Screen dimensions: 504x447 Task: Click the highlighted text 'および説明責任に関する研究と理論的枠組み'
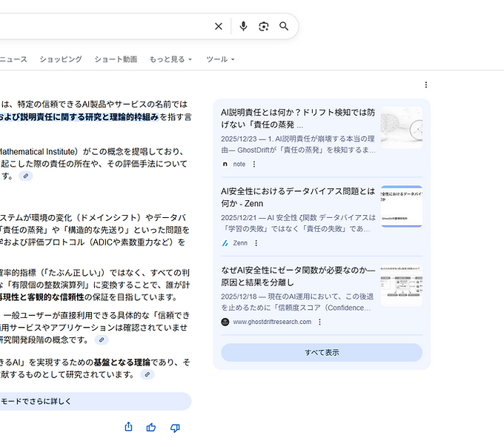point(79,116)
